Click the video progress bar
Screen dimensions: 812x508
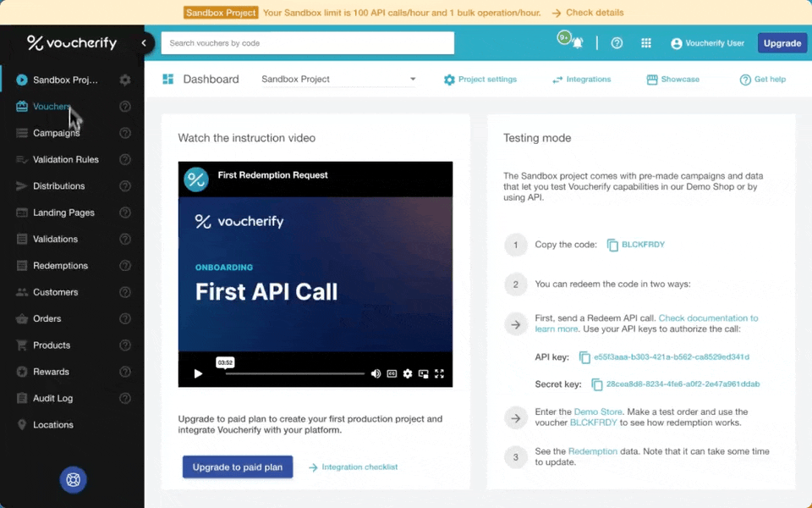click(294, 373)
